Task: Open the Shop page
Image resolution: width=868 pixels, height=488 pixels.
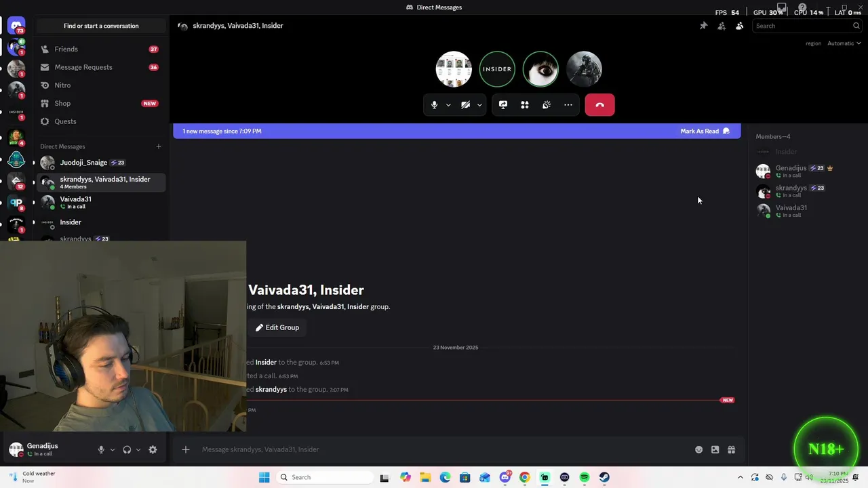Action: tap(100, 103)
